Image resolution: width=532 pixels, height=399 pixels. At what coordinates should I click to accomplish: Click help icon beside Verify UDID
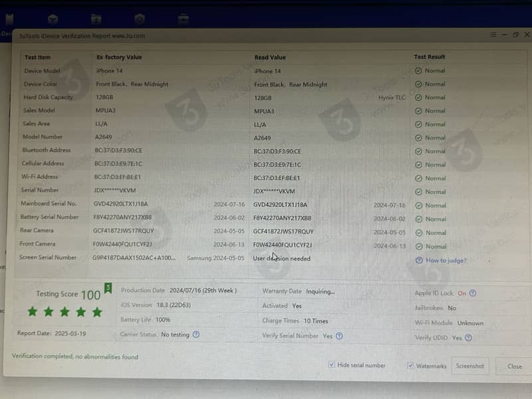click(x=468, y=338)
